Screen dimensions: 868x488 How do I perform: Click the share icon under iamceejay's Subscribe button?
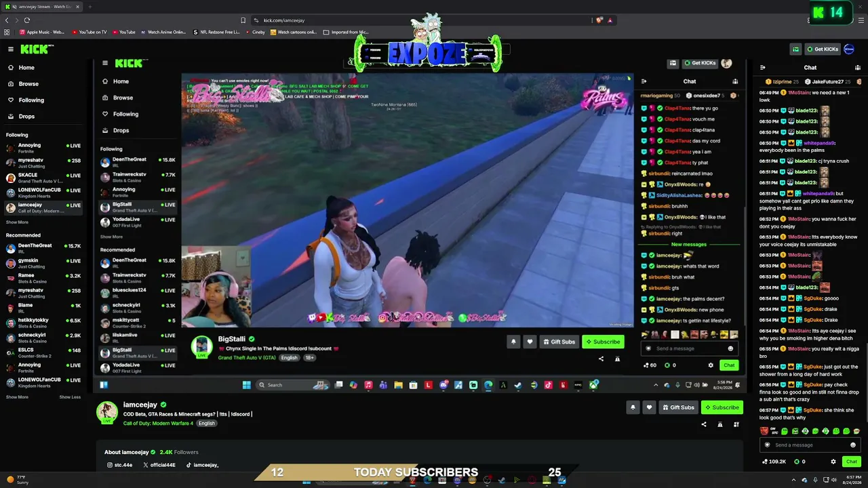pos(704,425)
